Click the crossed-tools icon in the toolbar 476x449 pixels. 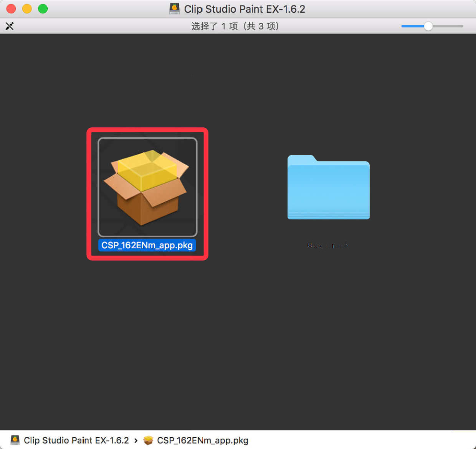point(10,26)
